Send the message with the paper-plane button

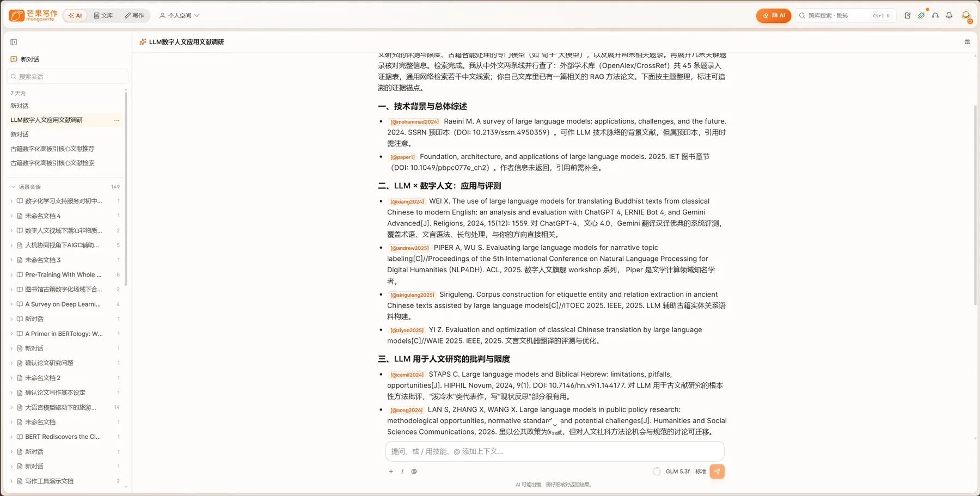coord(717,471)
